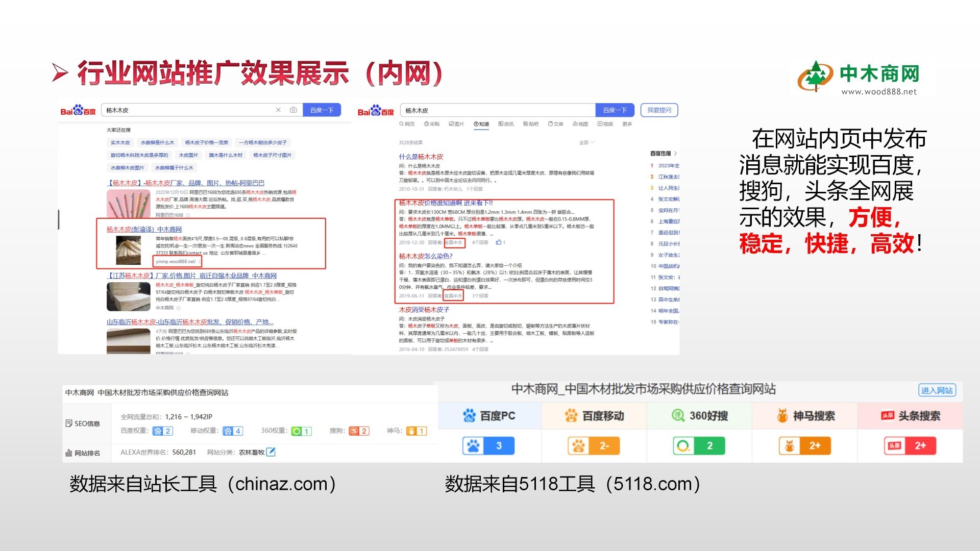
Task: Click the www.wood888.net URL text
Action: 879,92
